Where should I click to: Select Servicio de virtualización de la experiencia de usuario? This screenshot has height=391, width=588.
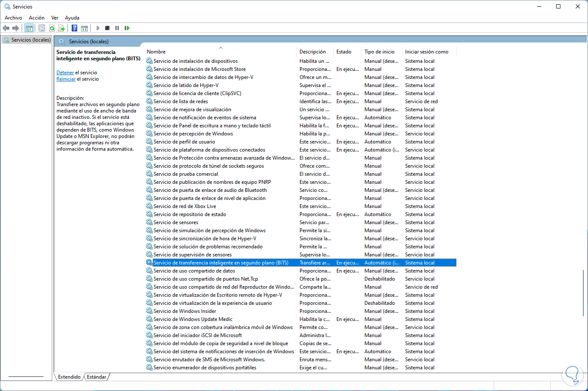[301, 303]
